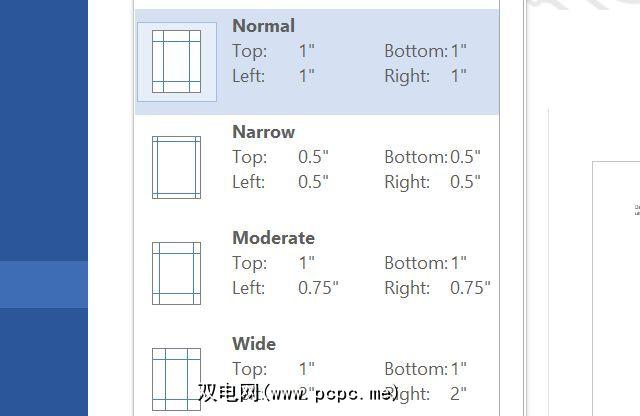Screen dimensions: 640x416
Task: Click the Normal preset's Top 1" value
Action: coord(306,51)
